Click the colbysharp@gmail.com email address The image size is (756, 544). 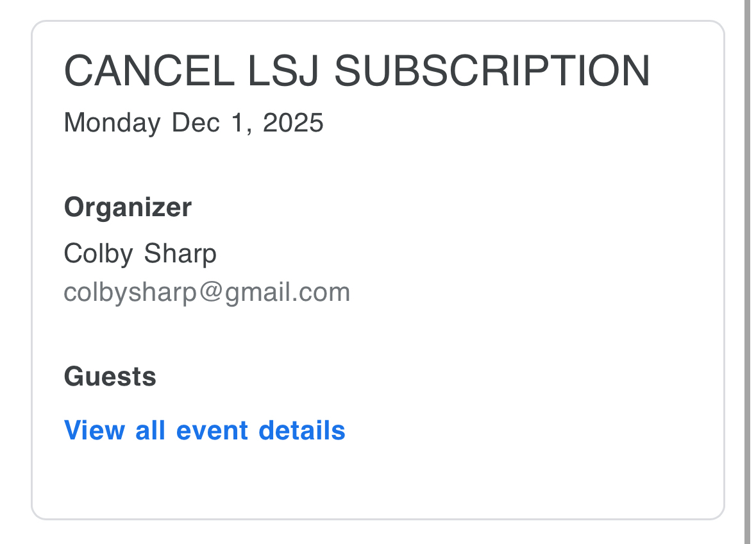[207, 293]
